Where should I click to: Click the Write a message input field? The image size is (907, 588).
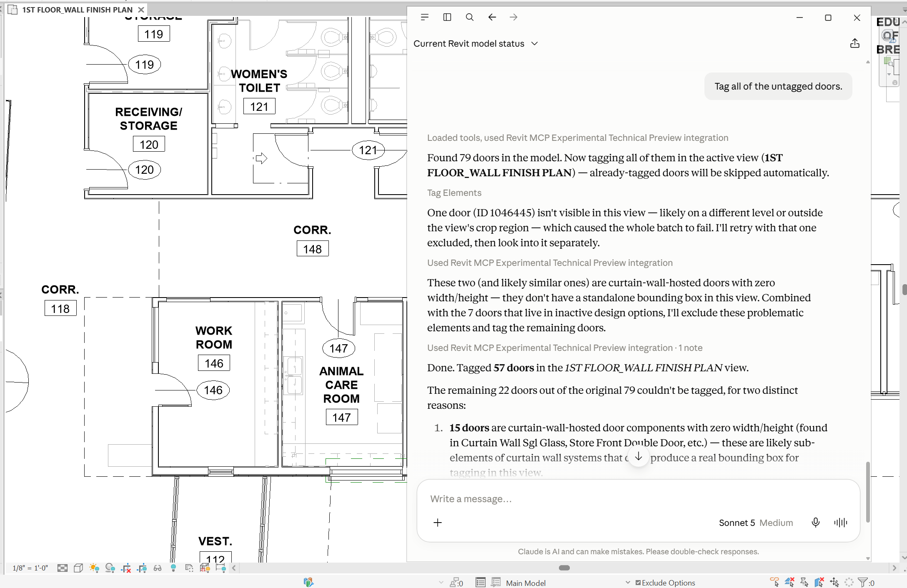coord(638,499)
